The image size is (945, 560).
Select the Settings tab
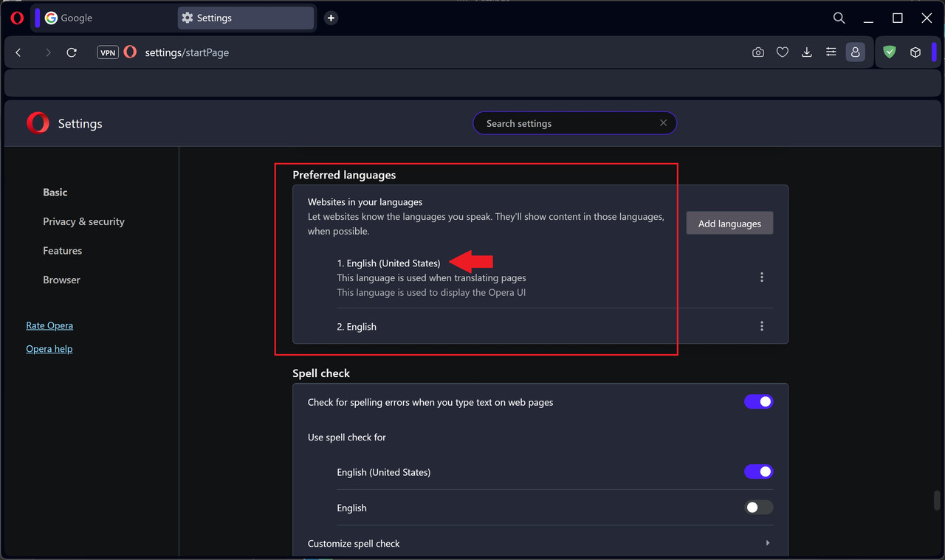pyautogui.click(x=246, y=18)
